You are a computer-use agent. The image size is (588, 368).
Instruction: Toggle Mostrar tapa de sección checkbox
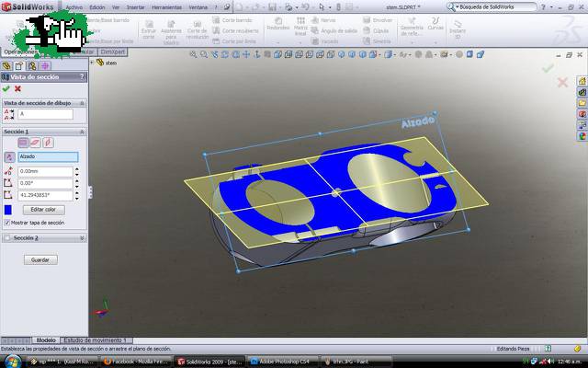(x=6, y=223)
